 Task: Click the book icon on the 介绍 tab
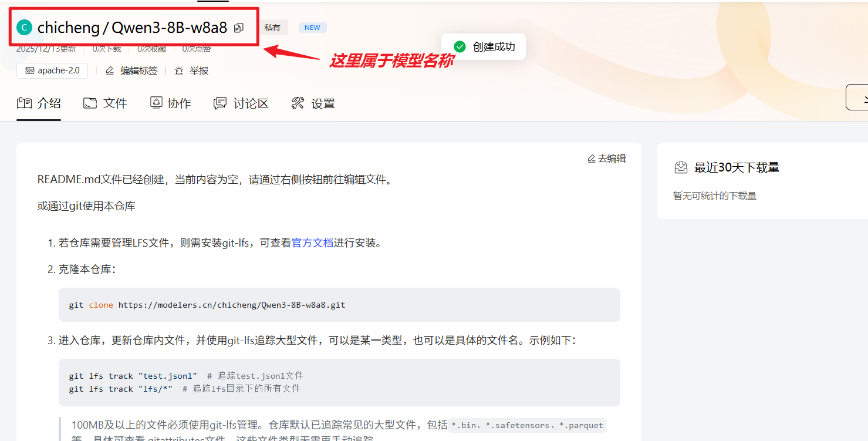coord(24,102)
